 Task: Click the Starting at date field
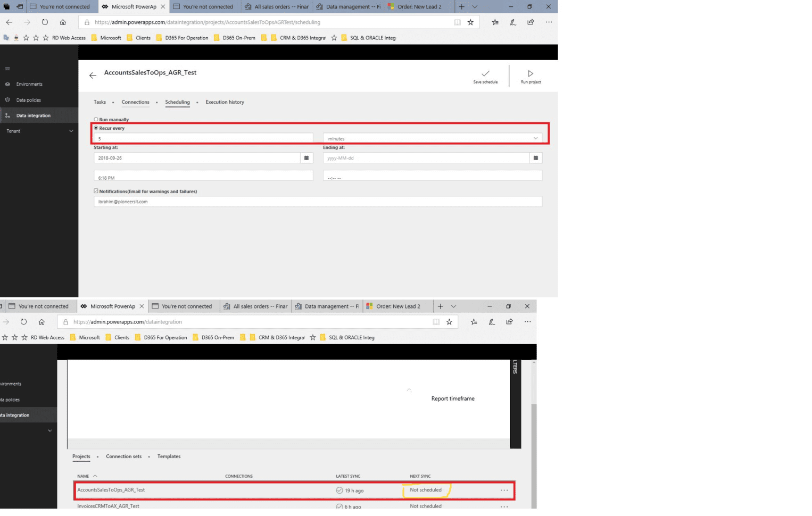(197, 158)
